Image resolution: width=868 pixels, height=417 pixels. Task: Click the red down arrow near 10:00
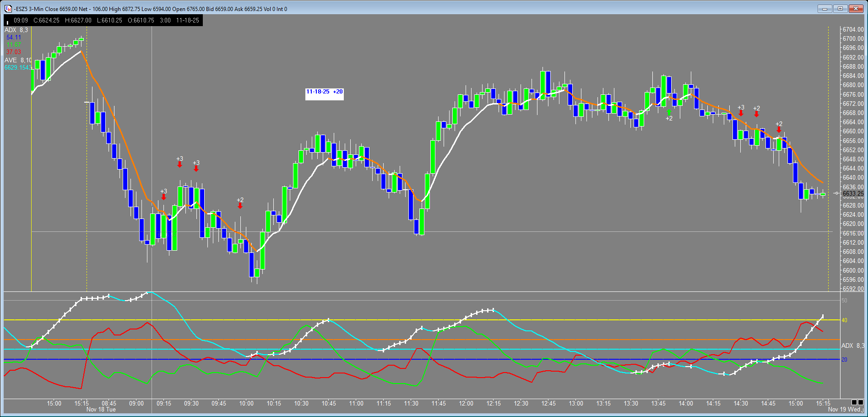240,206
